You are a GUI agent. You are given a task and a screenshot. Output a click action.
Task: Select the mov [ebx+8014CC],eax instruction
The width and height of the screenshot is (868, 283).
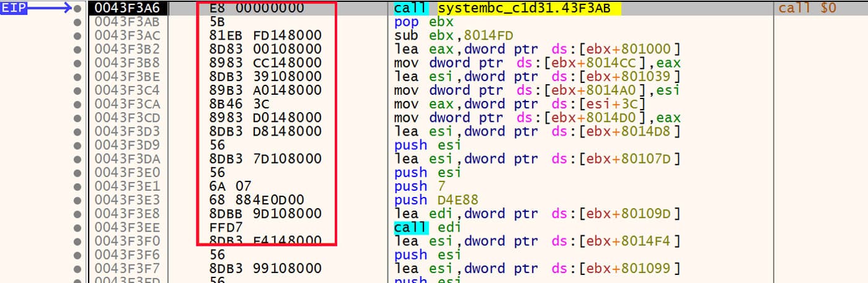click(x=538, y=63)
